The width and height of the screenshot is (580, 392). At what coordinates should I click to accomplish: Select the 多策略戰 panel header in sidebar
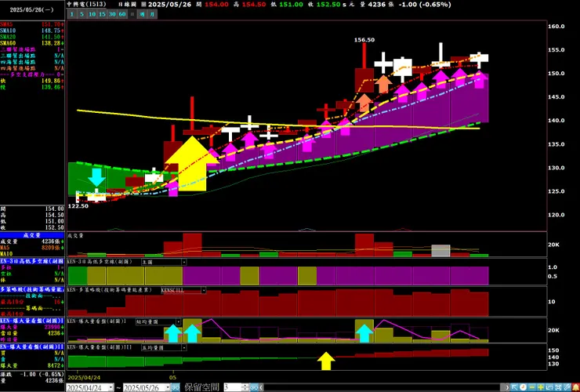click(32, 289)
